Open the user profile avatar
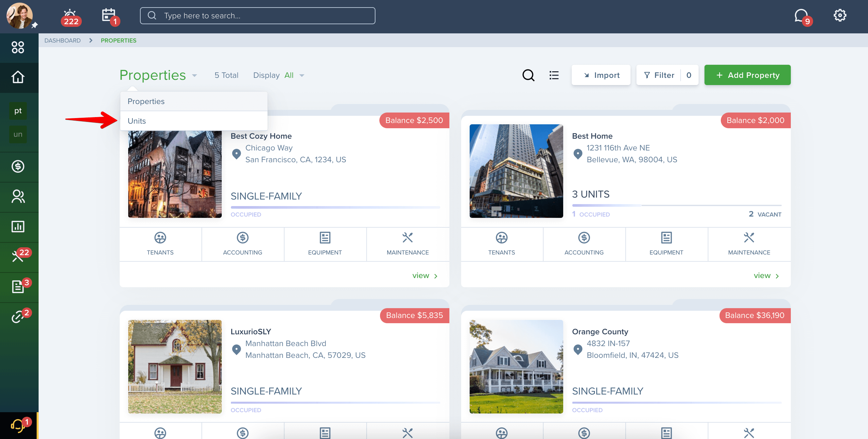This screenshot has width=868, height=439. tap(19, 15)
